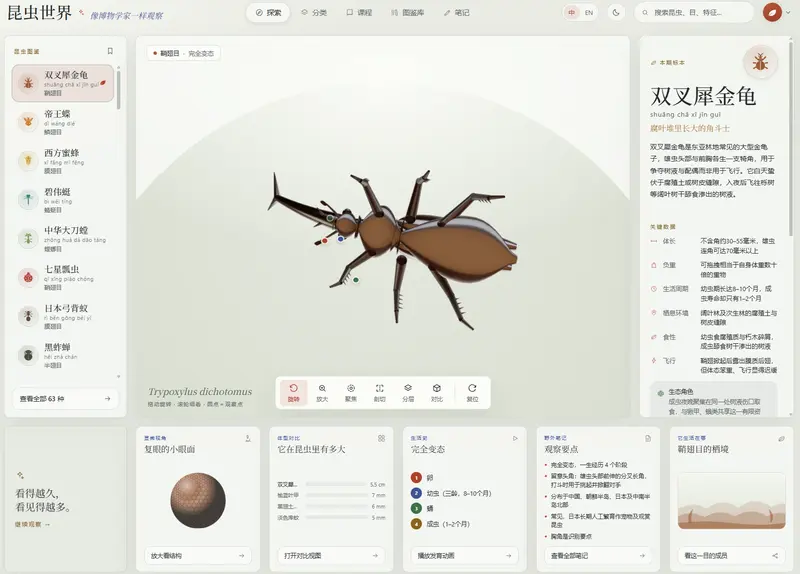
Task: Click 放大看结构 button
Action: tap(198, 556)
